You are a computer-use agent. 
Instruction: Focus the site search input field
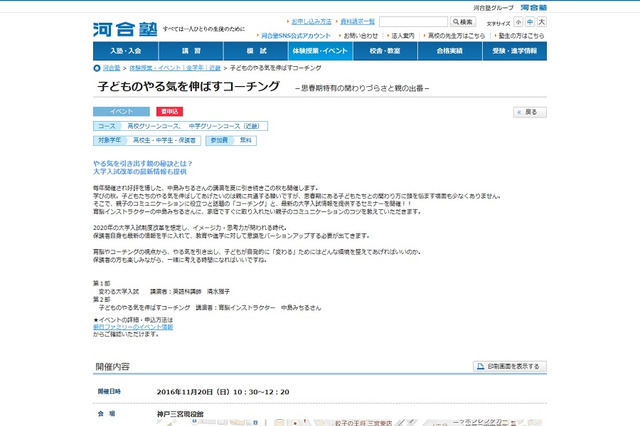click(413, 22)
